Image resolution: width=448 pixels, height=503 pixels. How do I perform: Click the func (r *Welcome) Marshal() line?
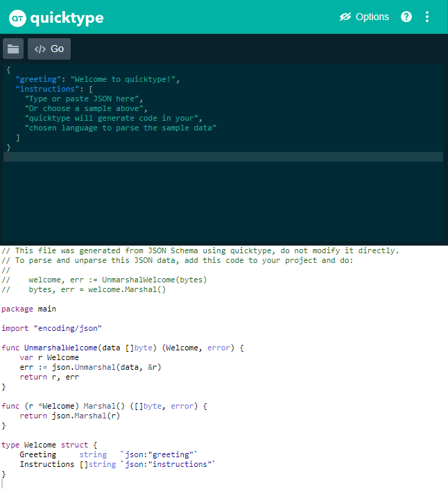104,406
